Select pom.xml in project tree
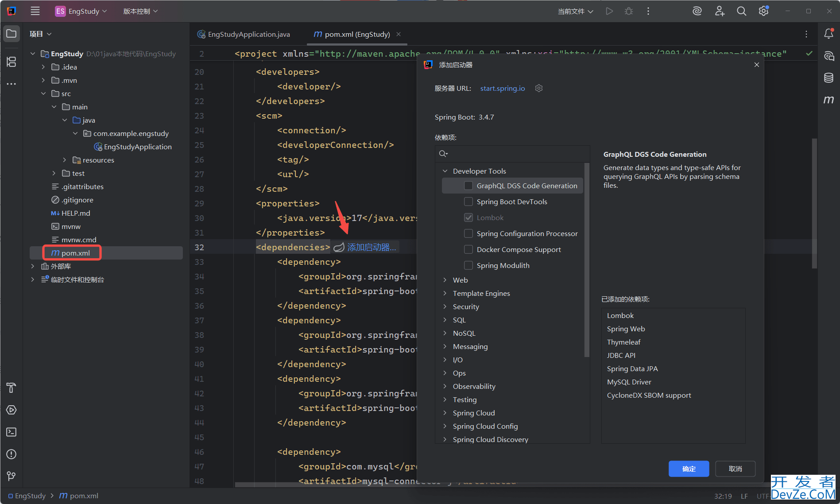840x504 pixels. pyautogui.click(x=106, y=253)
